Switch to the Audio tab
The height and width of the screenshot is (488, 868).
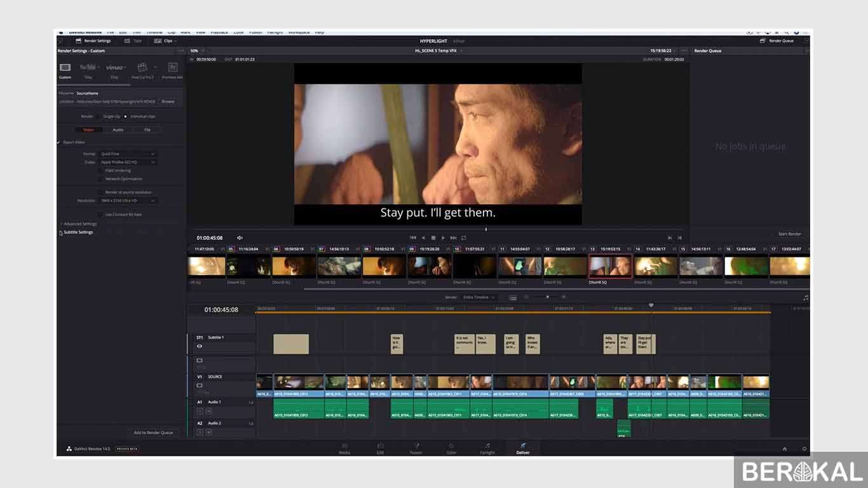(118, 130)
